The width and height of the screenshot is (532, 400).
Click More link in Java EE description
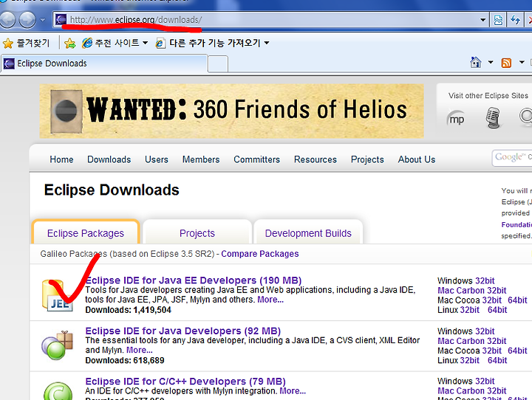tap(270, 300)
